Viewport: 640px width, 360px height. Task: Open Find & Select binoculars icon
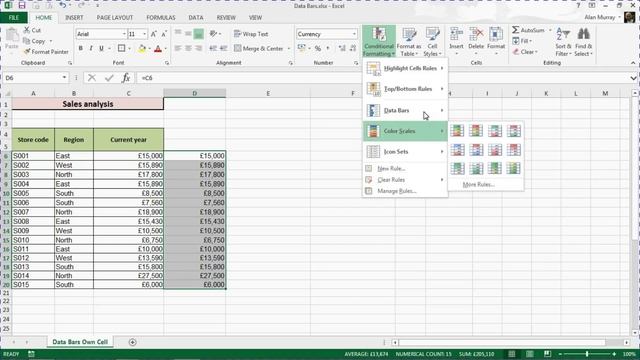(x=583, y=34)
